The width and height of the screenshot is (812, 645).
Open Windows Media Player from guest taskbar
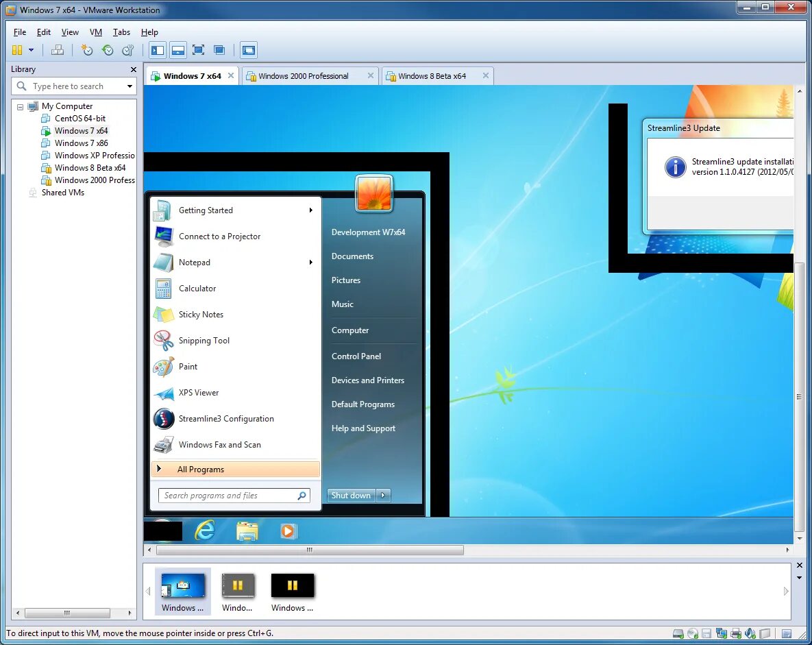click(288, 531)
